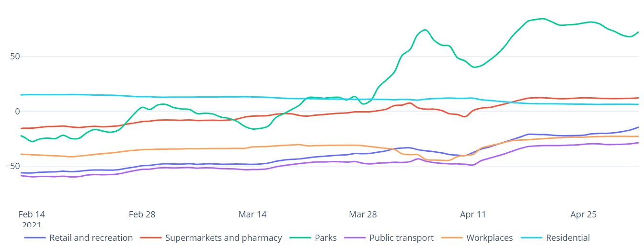Hide the Residential series via legend text

tap(568, 238)
